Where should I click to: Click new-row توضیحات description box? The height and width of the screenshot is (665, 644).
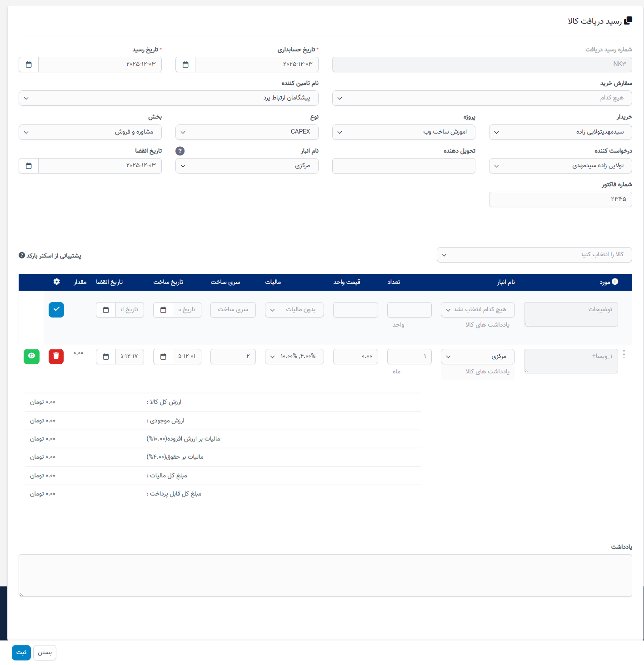[x=571, y=314]
